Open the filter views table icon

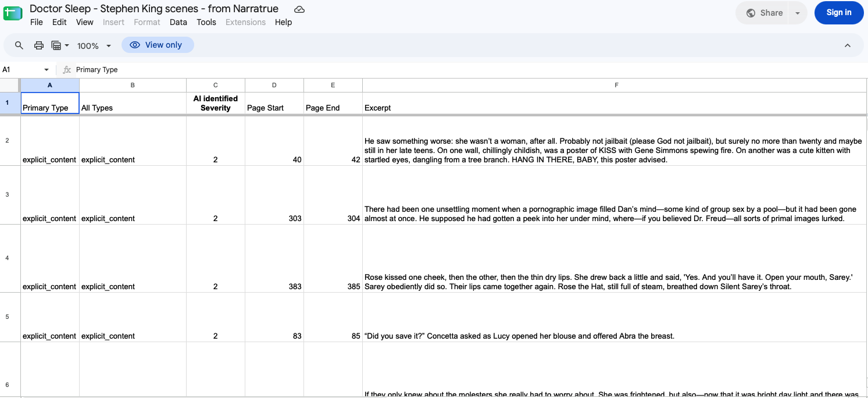tap(56, 45)
